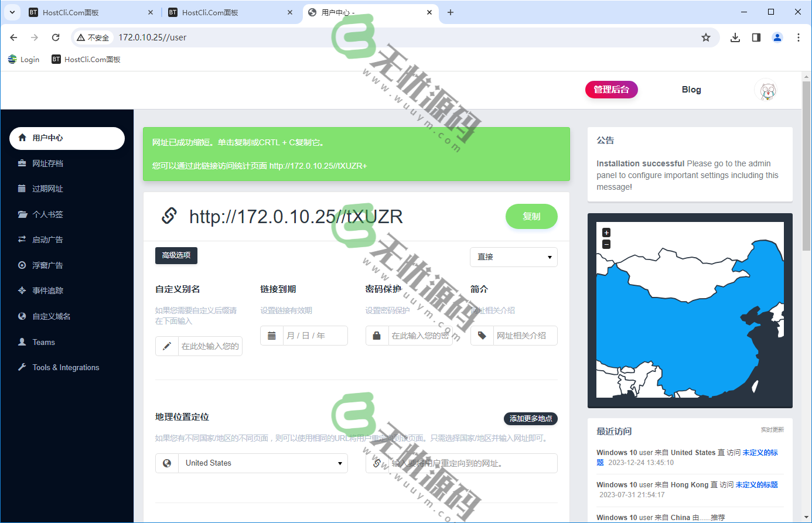Viewport: 812px width, 523px height.
Task: Click the Blog menu item
Action: [691, 89]
